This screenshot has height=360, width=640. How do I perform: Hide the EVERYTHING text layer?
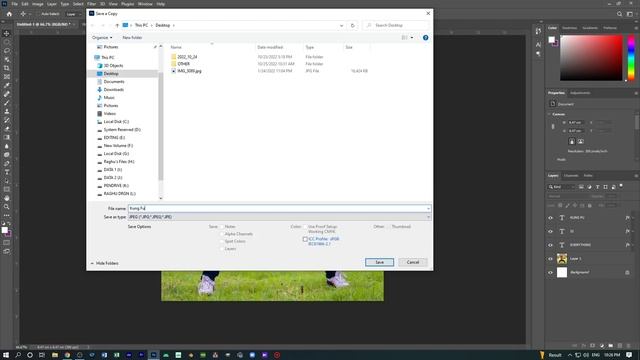(550, 245)
